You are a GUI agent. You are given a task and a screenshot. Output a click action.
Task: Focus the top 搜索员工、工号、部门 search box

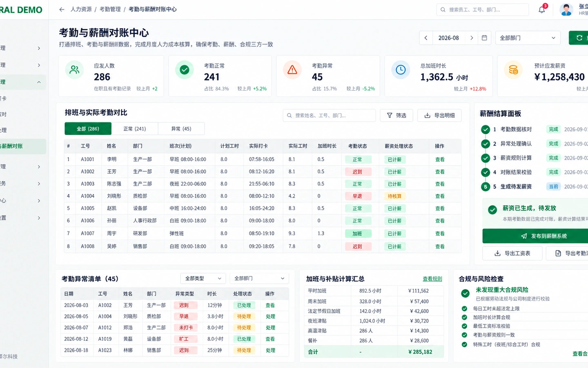click(483, 9)
